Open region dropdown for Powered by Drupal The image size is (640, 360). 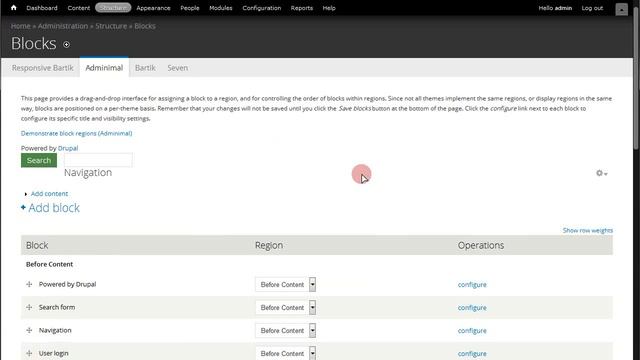[x=285, y=284]
